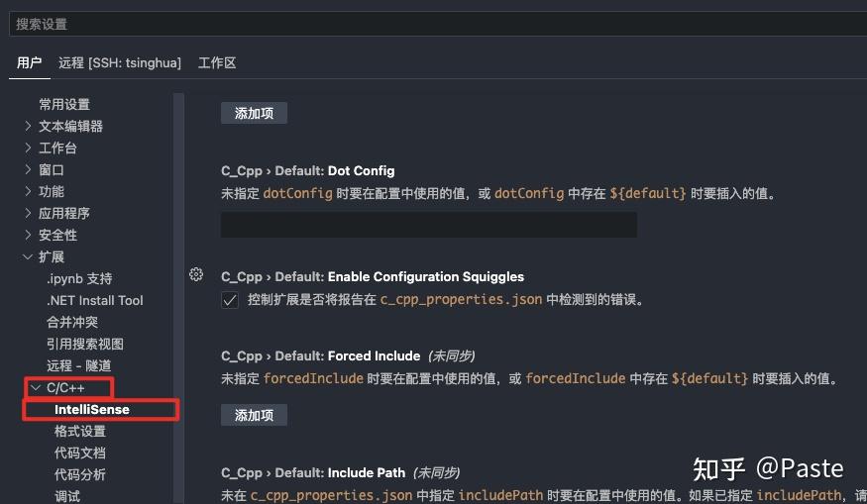This screenshot has width=867, height=504.
Task: Click the settings tree vertical scrollbar
Action: 178,298
